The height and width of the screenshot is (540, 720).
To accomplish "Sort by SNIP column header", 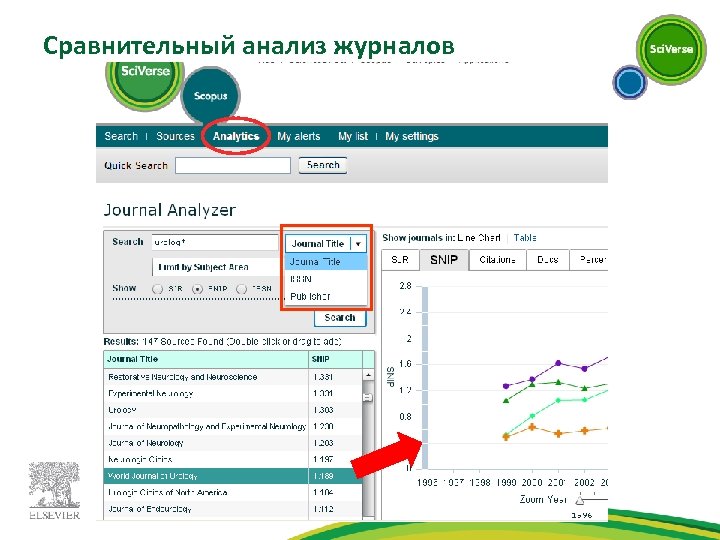I will tap(336, 360).
